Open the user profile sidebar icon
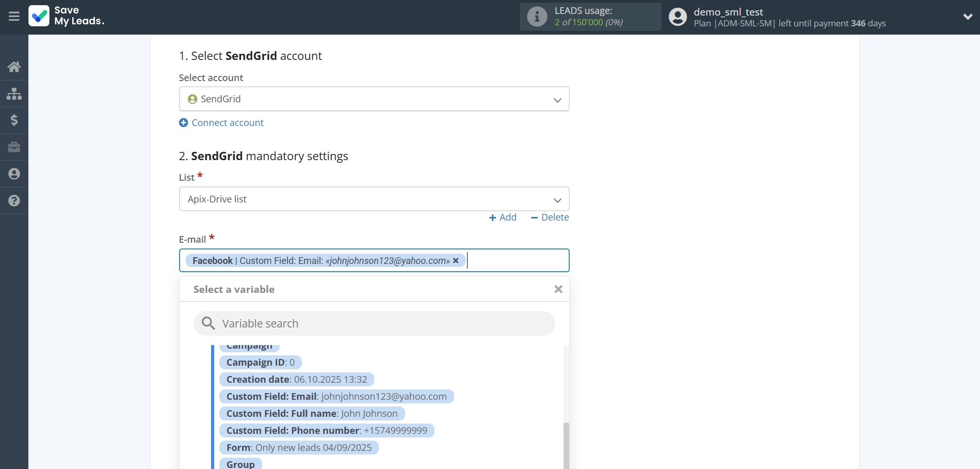Viewport: 980px width, 469px height. [x=14, y=174]
